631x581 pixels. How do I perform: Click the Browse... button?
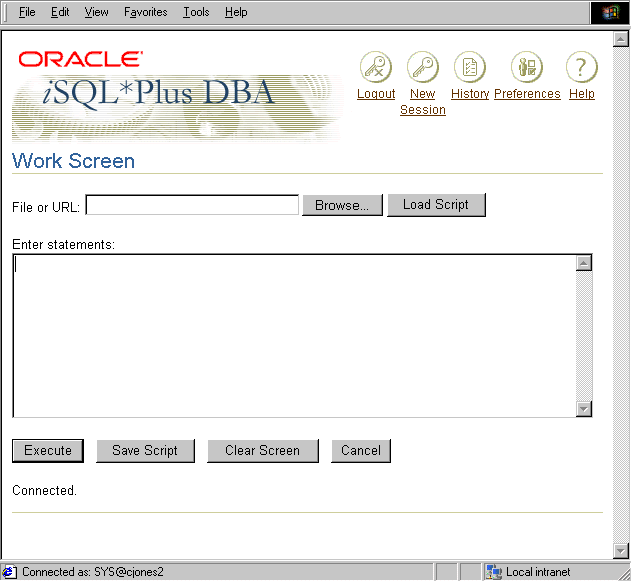coord(342,205)
